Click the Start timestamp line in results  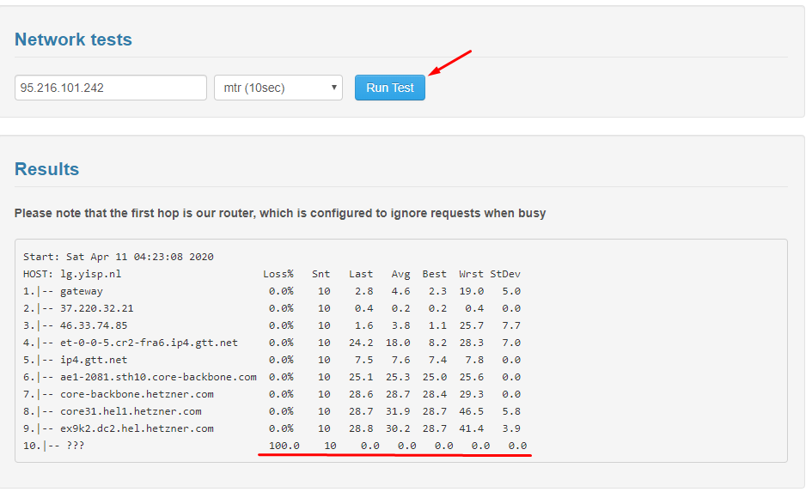tap(115, 256)
